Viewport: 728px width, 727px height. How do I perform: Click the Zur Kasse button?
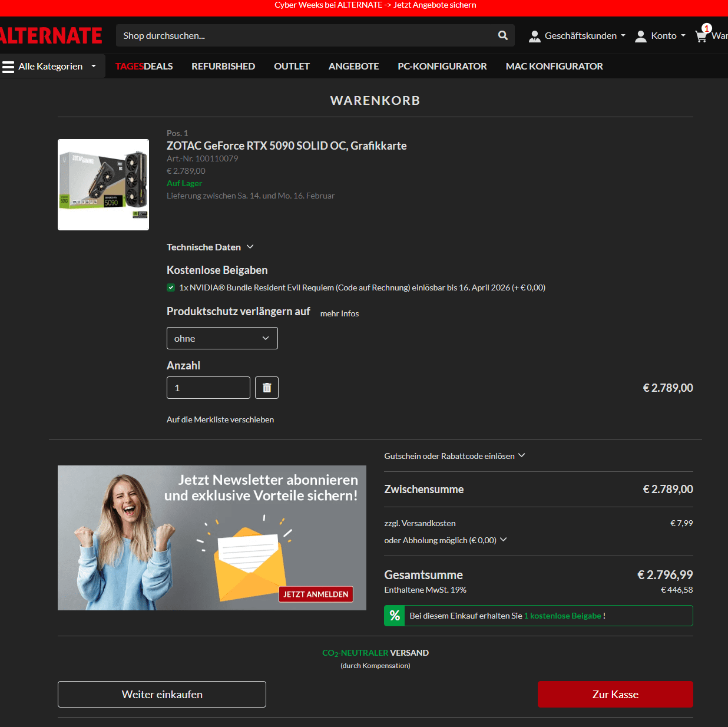pos(616,694)
